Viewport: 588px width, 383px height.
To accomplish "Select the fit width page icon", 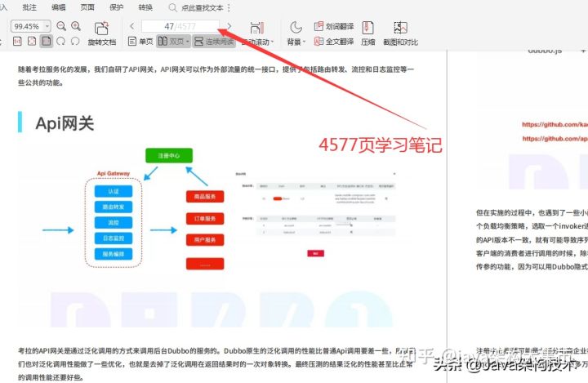I will coord(32,42).
